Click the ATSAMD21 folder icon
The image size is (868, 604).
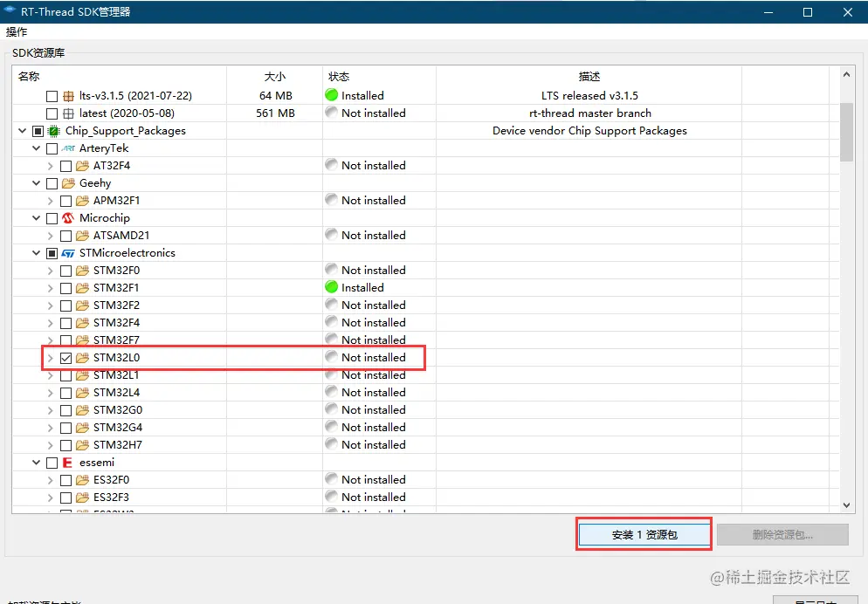pyautogui.click(x=82, y=235)
